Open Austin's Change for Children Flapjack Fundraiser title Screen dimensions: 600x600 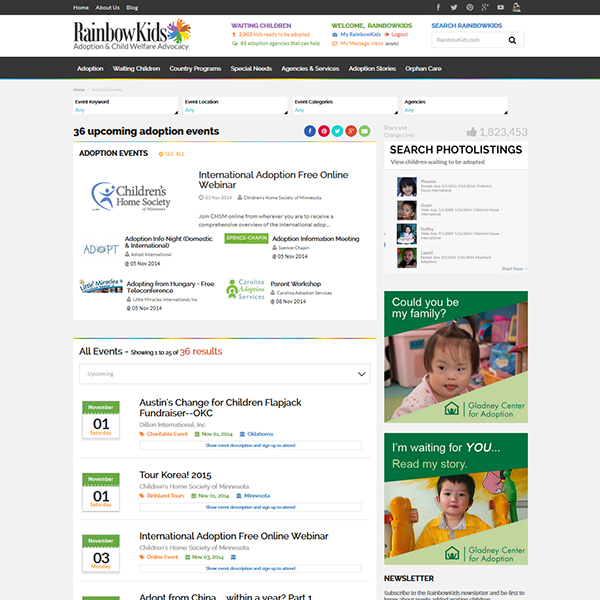(x=220, y=408)
